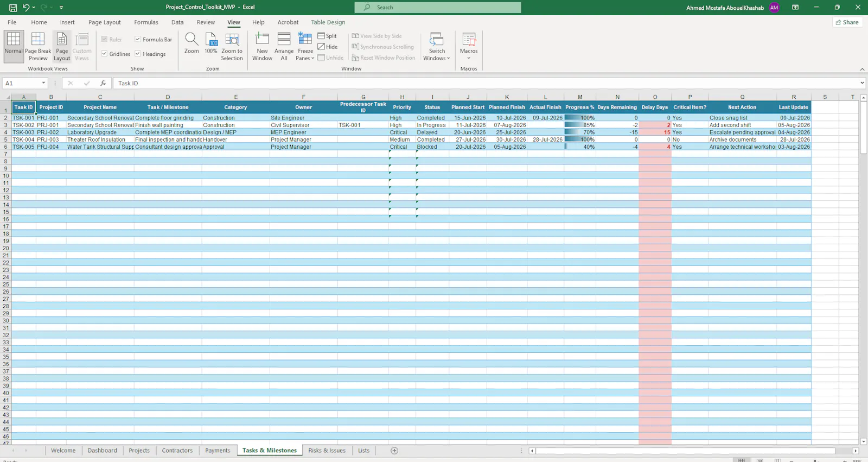Open the Payments sheet tab
The width and height of the screenshot is (868, 462).
(218, 451)
